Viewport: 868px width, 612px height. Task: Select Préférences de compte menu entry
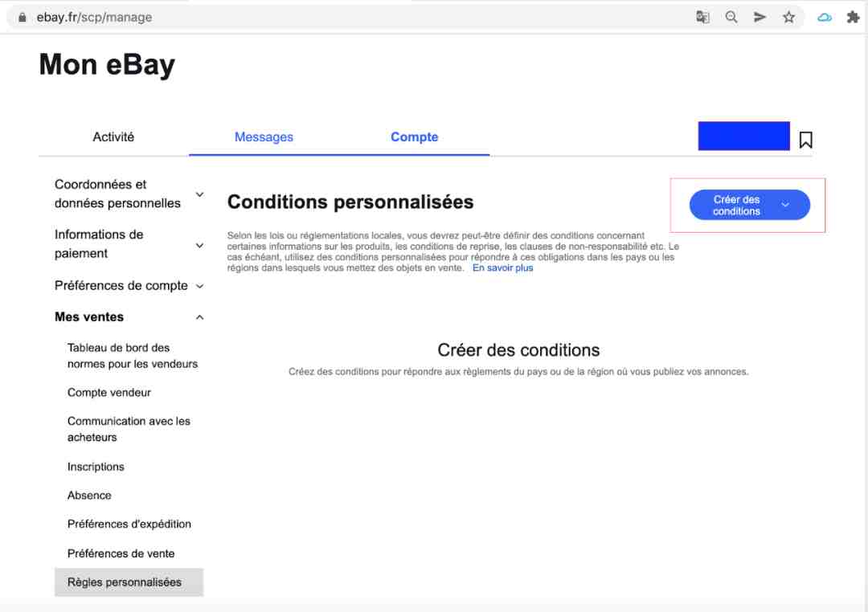point(121,286)
